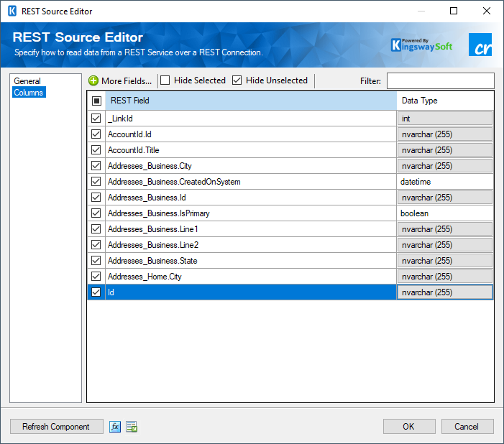
Task: Click the Cancel button
Action: (467, 427)
